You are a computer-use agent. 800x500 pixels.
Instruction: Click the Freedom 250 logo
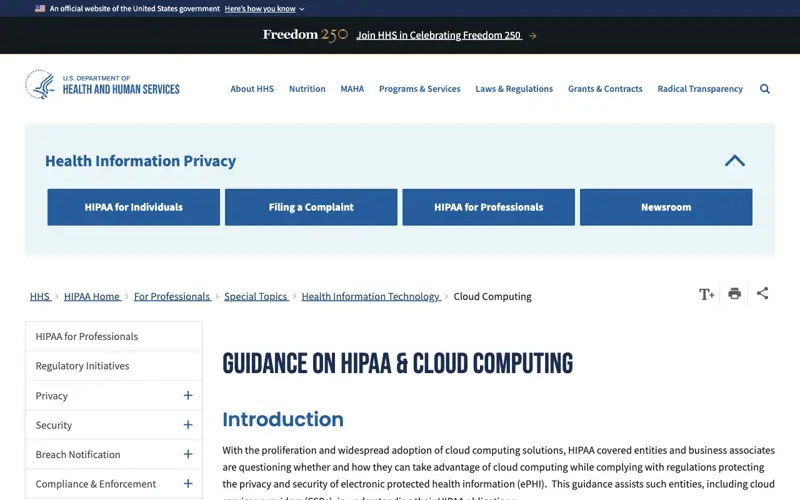click(305, 35)
